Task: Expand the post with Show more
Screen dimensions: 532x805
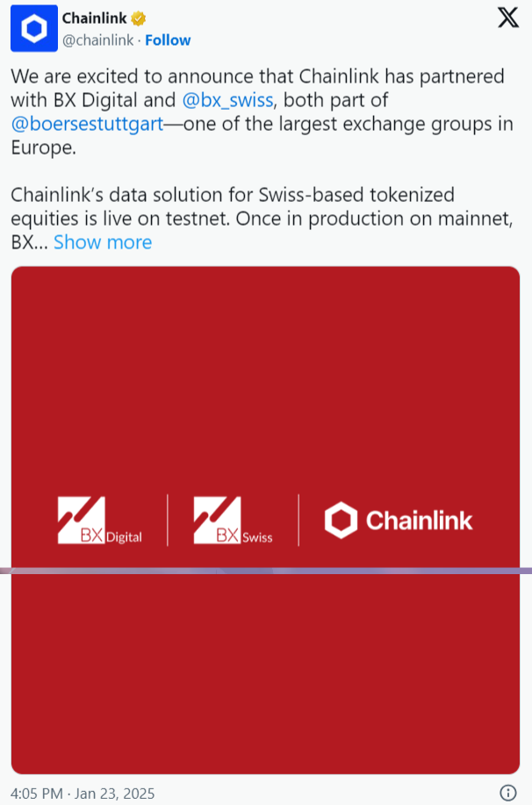Action: point(103,242)
